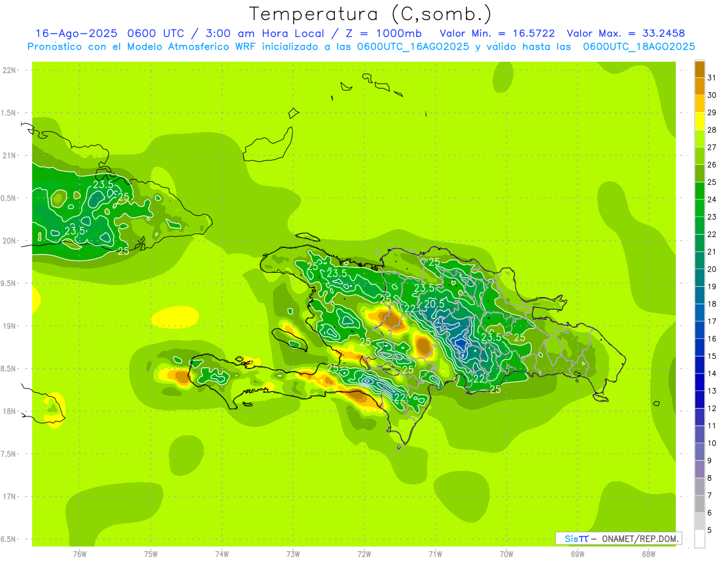Click the "17N" latitude axis label

(x=10, y=497)
